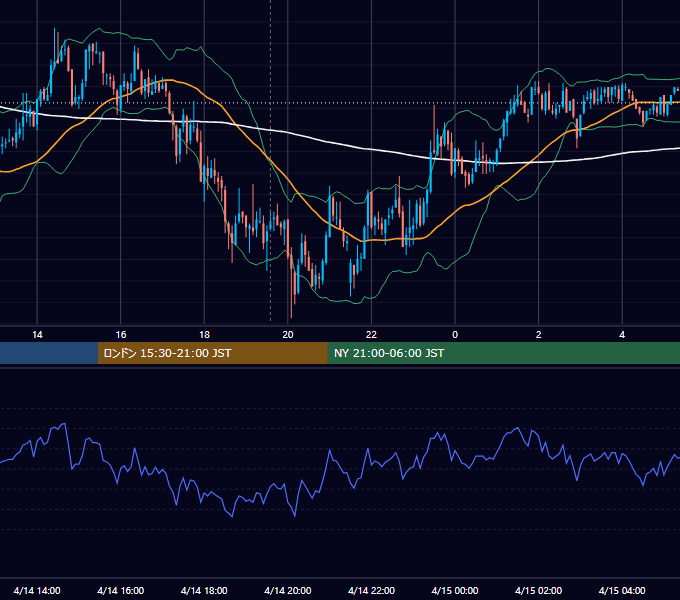Click the 4/15 00:00 lower axis label
Image resolution: width=680 pixels, height=600 pixels.
point(455,590)
